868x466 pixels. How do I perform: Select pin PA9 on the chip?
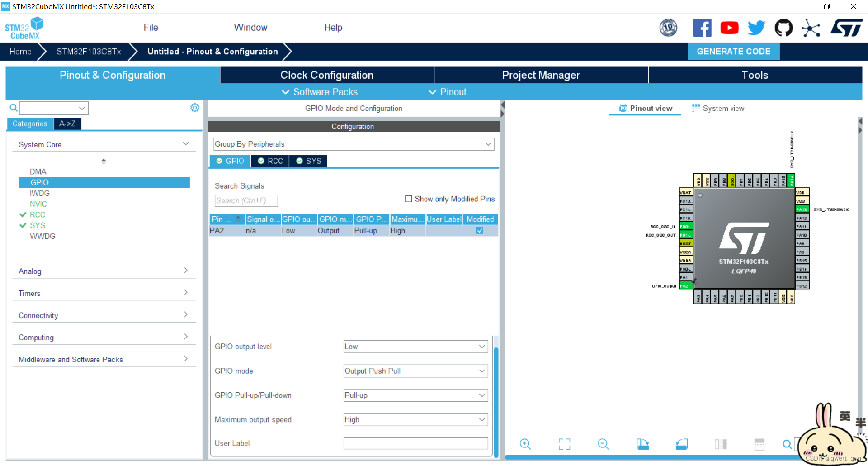pyautogui.click(x=802, y=243)
